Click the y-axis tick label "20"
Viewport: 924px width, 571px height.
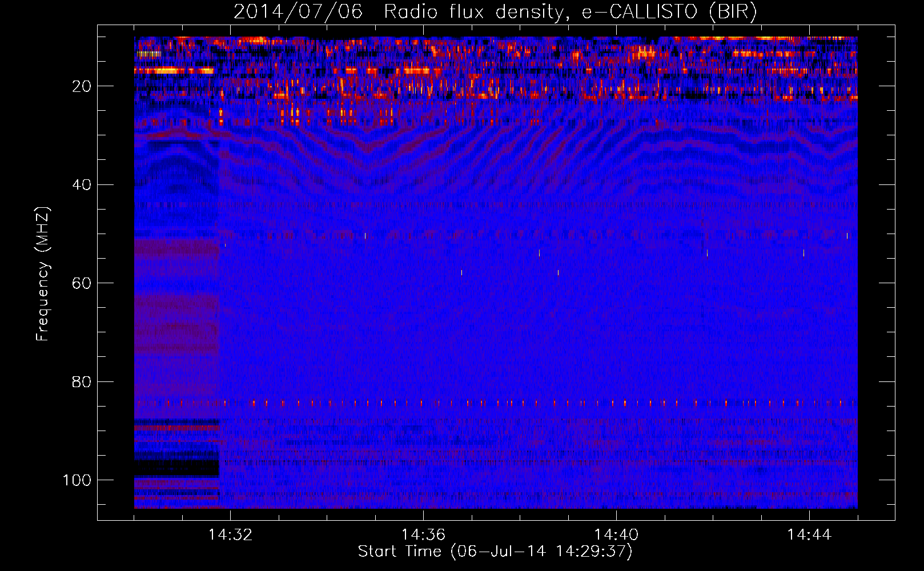point(82,86)
